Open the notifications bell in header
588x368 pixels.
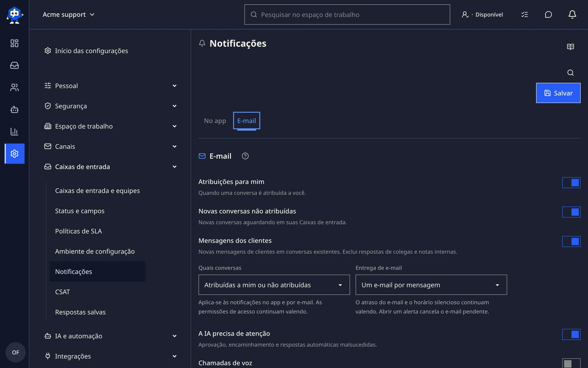coord(572,15)
